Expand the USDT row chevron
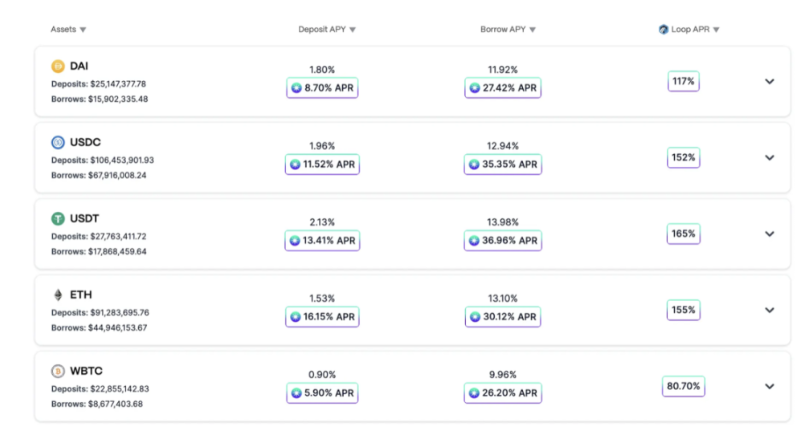The width and height of the screenshot is (805, 431). tap(770, 234)
